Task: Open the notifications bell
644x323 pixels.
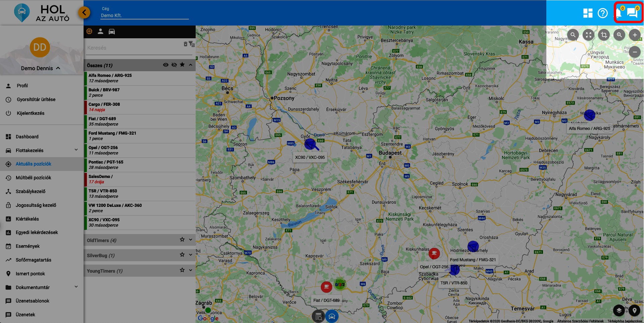Action: click(x=618, y=13)
